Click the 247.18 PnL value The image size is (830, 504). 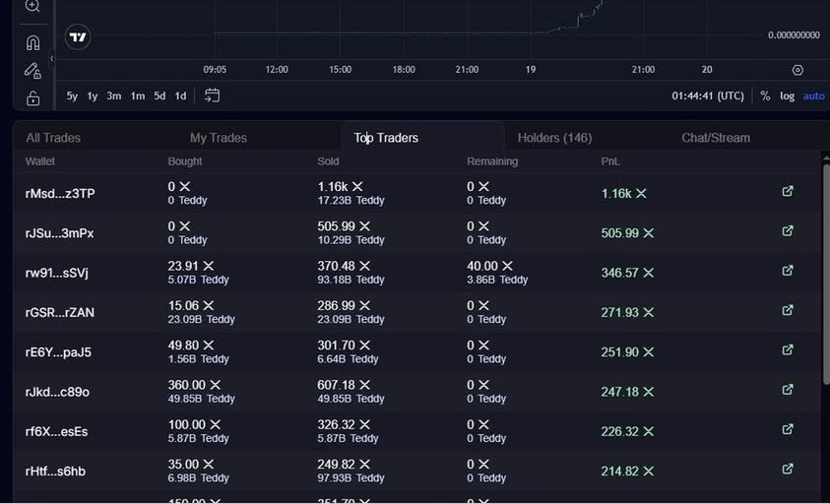coord(627,393)
